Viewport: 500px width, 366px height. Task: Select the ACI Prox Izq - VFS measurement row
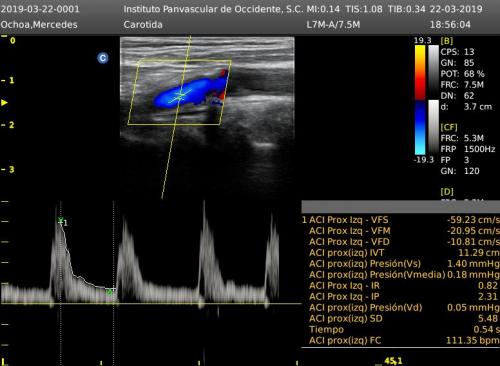(x=401, y=220)
